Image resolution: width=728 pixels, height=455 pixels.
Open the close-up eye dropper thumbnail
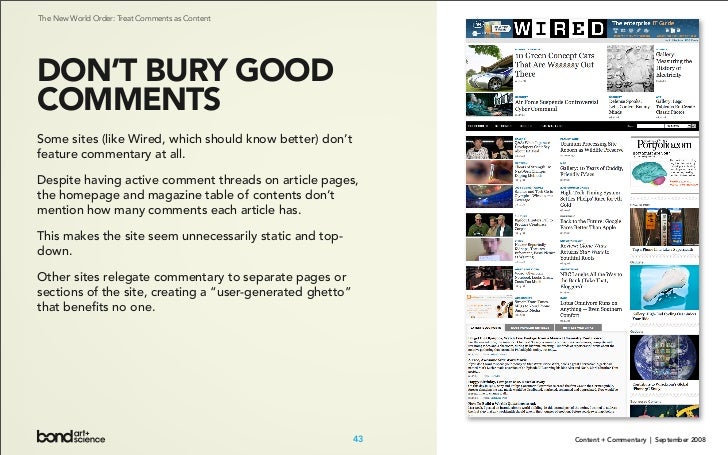click(x=489, y=172)
